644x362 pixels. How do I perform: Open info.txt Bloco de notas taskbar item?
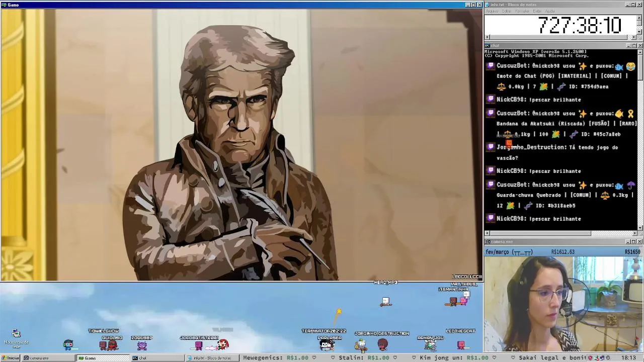[212, 358]
